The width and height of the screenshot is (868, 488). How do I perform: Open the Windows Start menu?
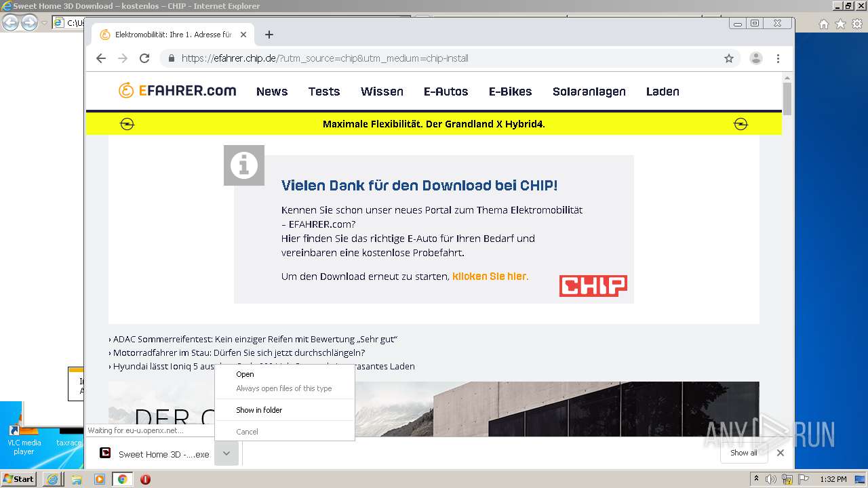(19, 479)
